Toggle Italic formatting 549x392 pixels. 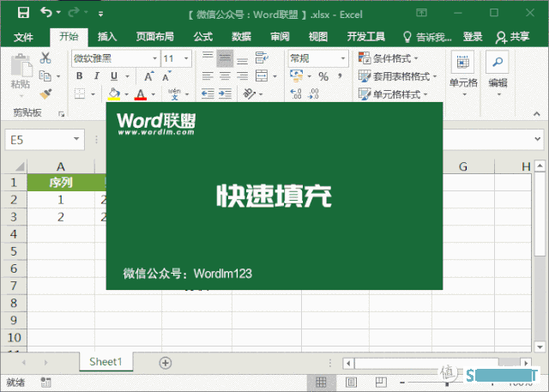coord(97,76)
